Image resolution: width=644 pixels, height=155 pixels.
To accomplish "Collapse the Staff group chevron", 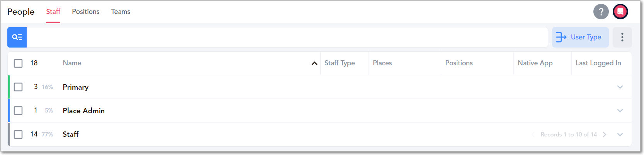I will [x=620, y=135].
